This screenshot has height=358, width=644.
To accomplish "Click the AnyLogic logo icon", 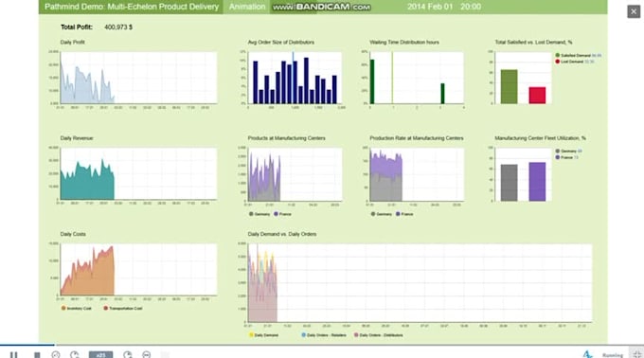I will (x=588, y=355).
